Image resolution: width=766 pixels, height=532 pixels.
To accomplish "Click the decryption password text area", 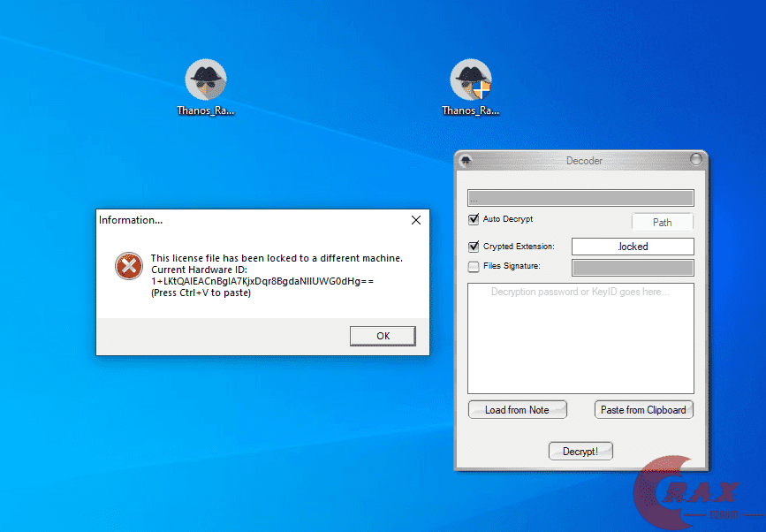I will 580,338.
